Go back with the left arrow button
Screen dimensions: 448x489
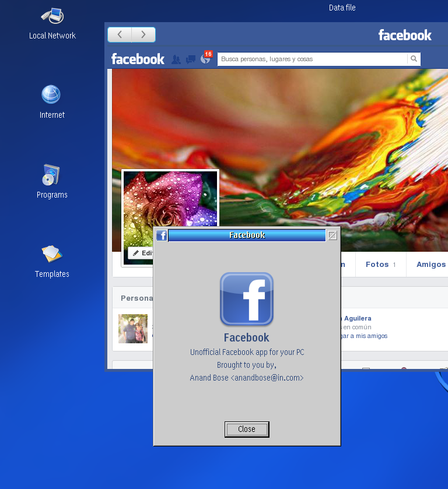pyautogui.click(x=120, y=34)
